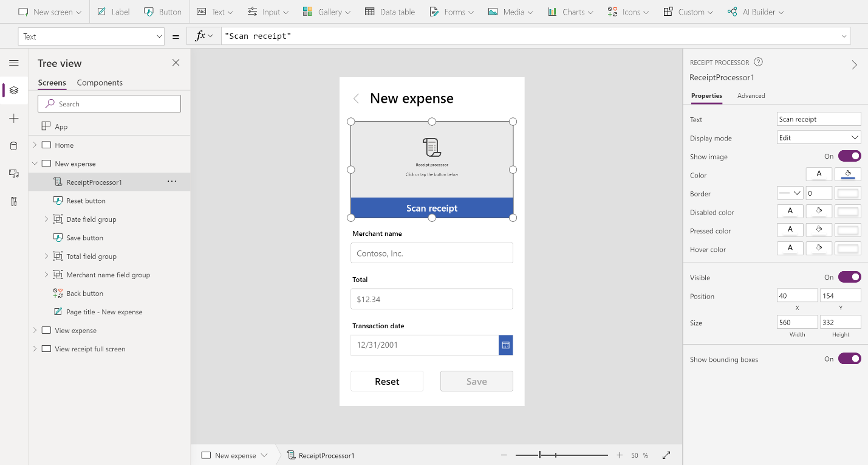
Task: Click the Data sources icon in left rail
Action: click(13, 145)
